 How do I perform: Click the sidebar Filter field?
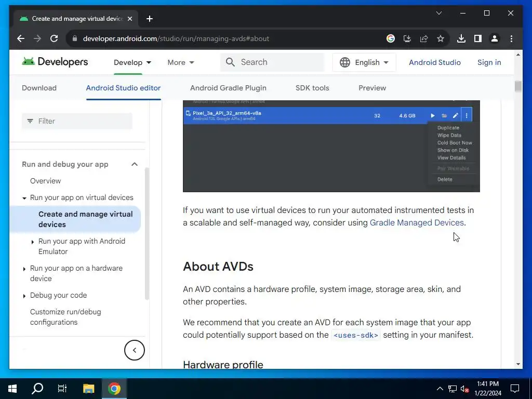point(77,121)
